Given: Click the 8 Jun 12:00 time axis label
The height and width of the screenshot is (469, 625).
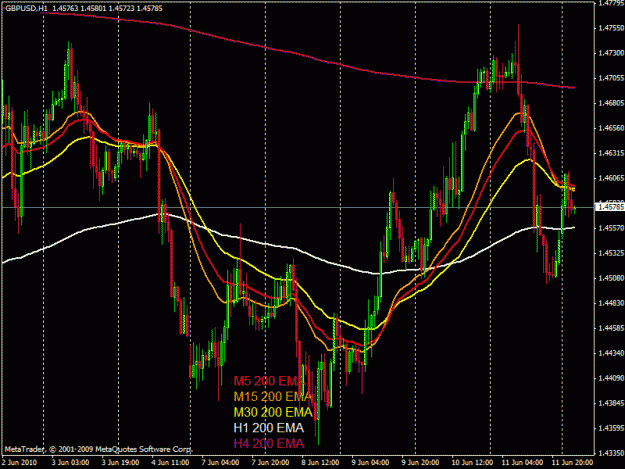Looking at the screenshot, I should click(x=320, y=463).
